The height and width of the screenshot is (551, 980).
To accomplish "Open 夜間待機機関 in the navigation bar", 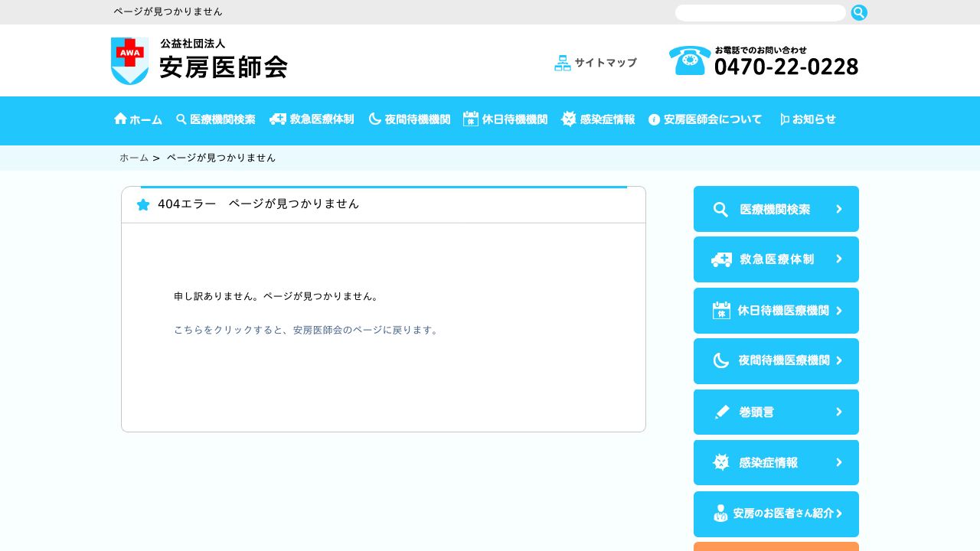I will [410, 119].
